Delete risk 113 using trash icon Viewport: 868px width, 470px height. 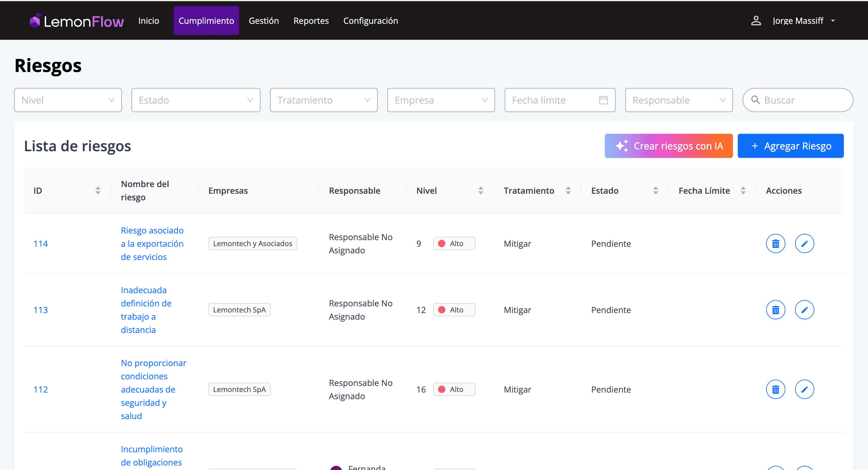point(775,310)
